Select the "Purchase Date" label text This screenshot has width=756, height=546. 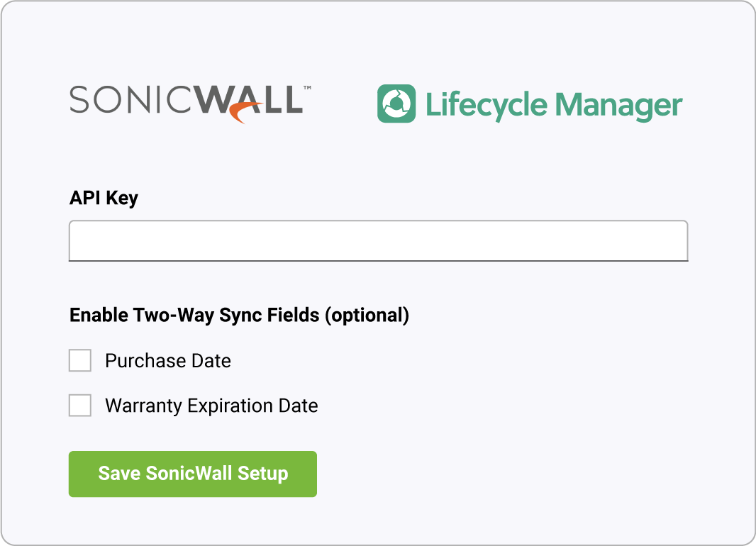[x=168, y=360]
